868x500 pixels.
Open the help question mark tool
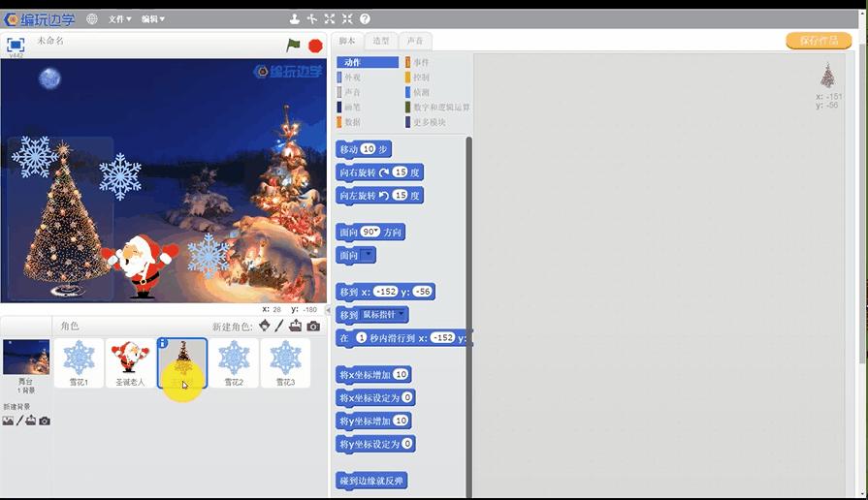(365, 18)
